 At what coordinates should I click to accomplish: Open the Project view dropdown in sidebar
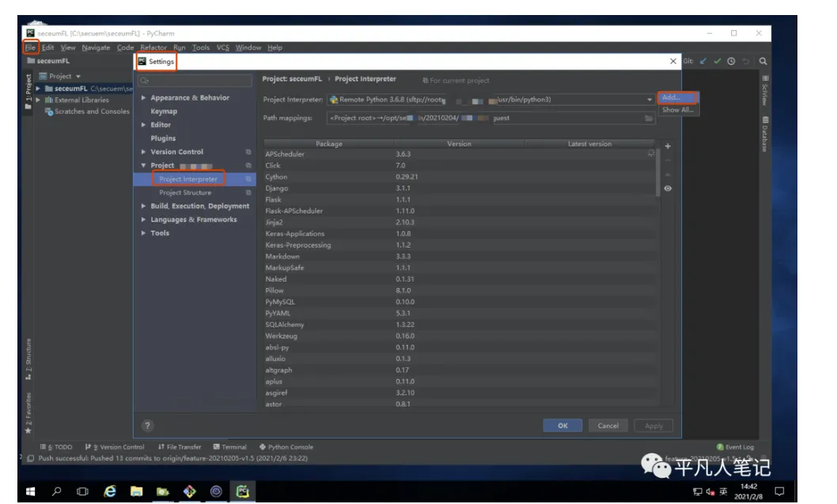click(x=78, y=76)
